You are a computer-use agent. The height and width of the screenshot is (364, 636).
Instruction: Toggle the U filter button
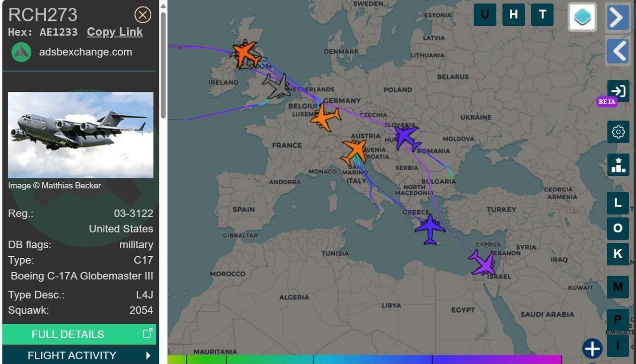(484, 15)
